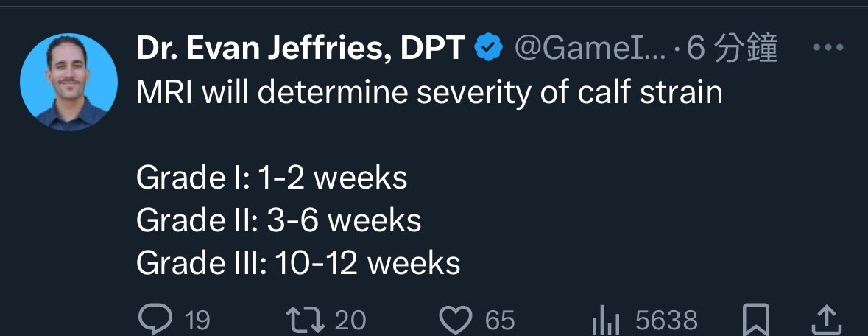
Task: Click the @GameI... username handle
Action: [x=588, y=49]
